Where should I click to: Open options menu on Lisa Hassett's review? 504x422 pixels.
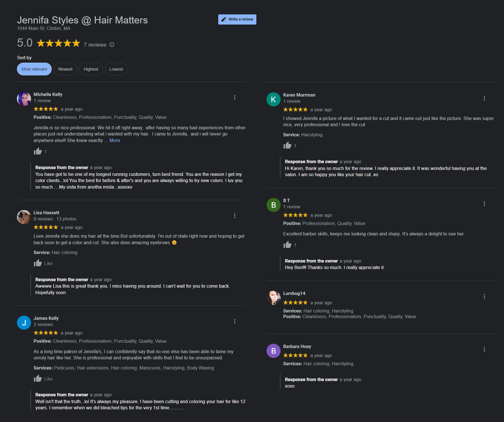(x=235, y=216)
